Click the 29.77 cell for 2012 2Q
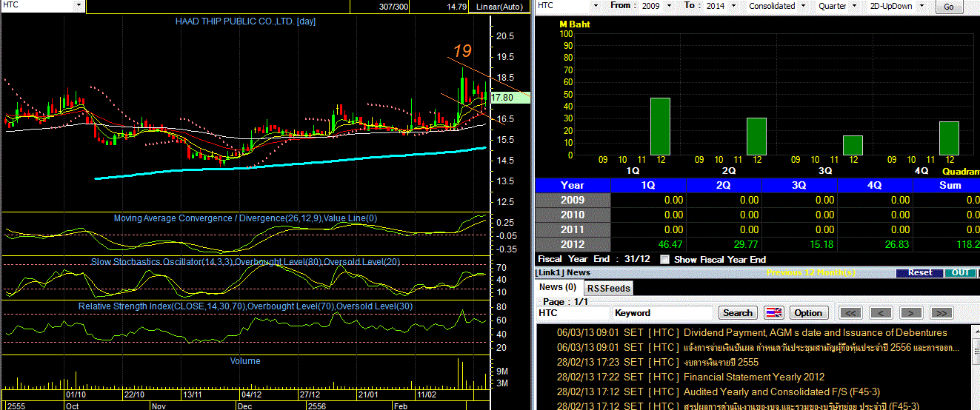The width and height of the screenshot is (980, 410). point(724,244)
